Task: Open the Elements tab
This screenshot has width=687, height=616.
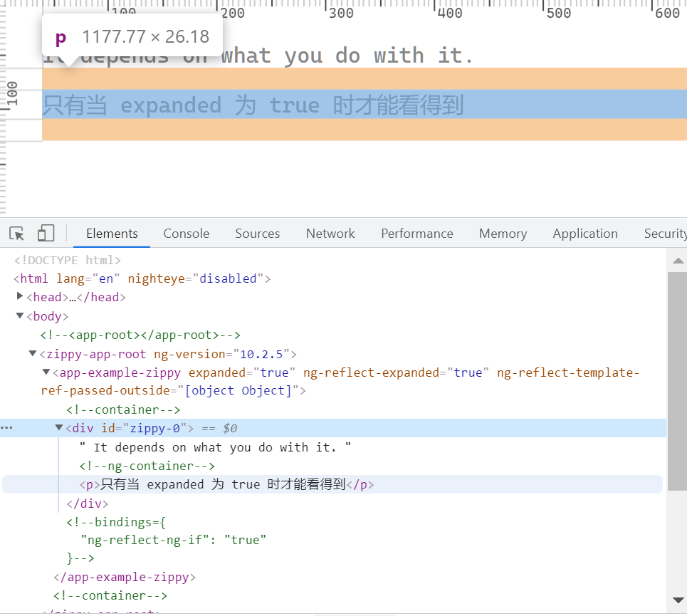Action: point(112,234)
